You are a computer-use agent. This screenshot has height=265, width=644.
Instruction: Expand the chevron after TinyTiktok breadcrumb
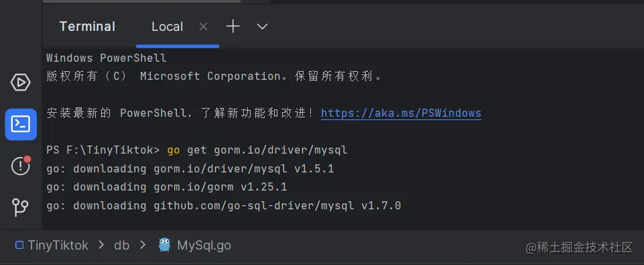pyautogui.click(x=101, y=246)
